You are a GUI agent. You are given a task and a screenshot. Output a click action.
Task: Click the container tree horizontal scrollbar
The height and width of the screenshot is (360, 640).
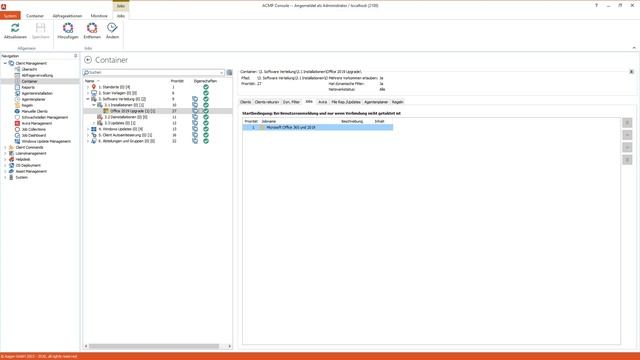coord(154,346)
